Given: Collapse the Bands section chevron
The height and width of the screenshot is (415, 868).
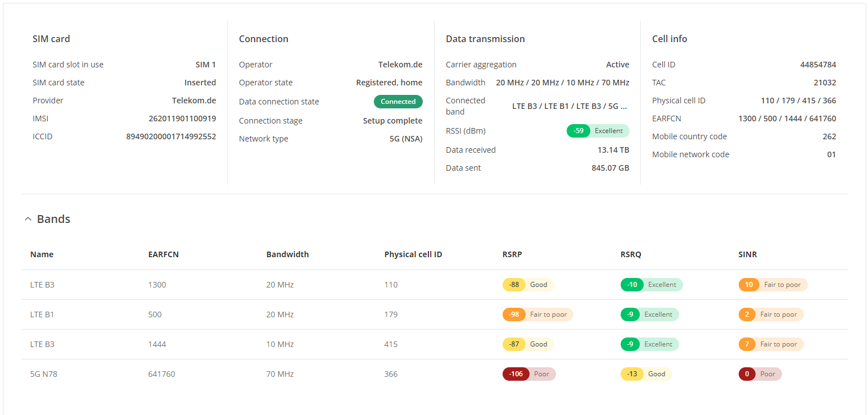Looking at the screenshot, I should coord(28,220).
